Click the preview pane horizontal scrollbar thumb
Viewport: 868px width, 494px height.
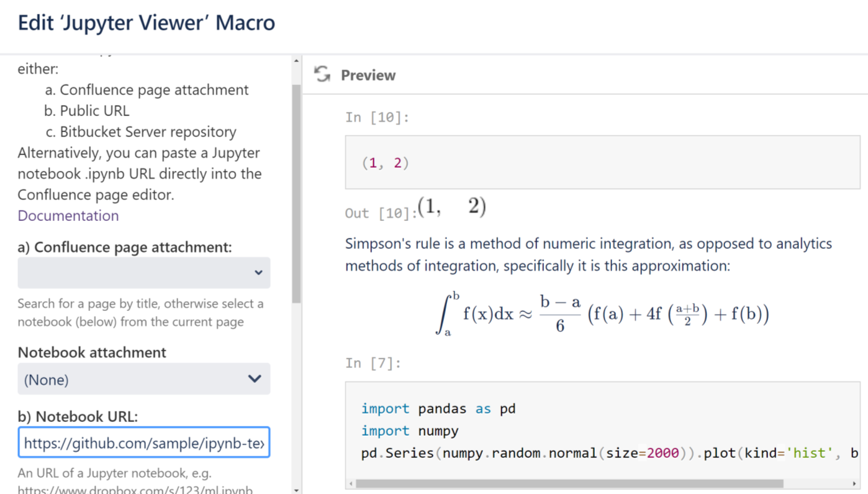point(569,483)
